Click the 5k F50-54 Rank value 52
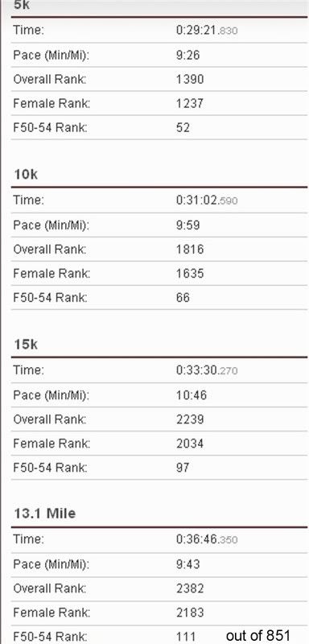 coord(183,127)
